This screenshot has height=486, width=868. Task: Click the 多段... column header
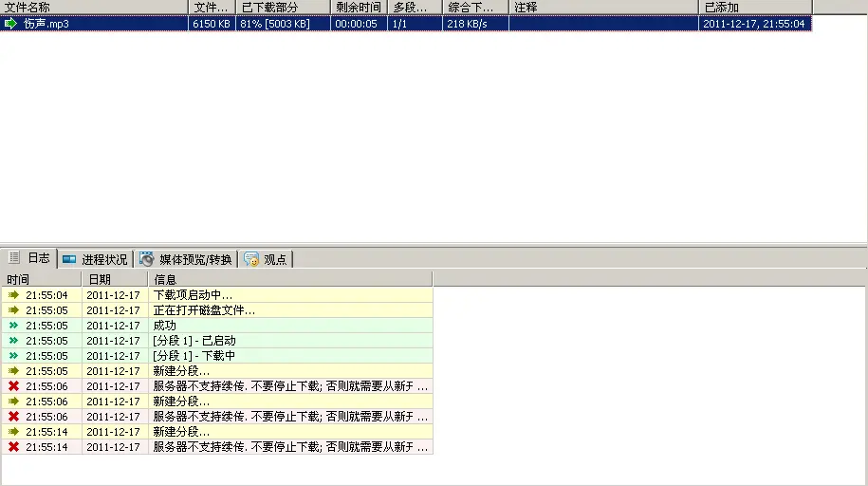(416, 8)
